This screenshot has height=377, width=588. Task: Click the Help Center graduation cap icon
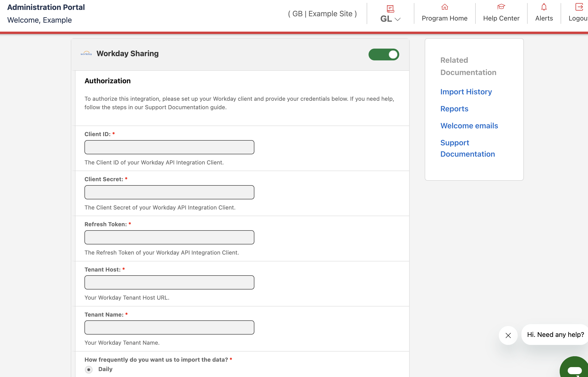click(501, 7)
